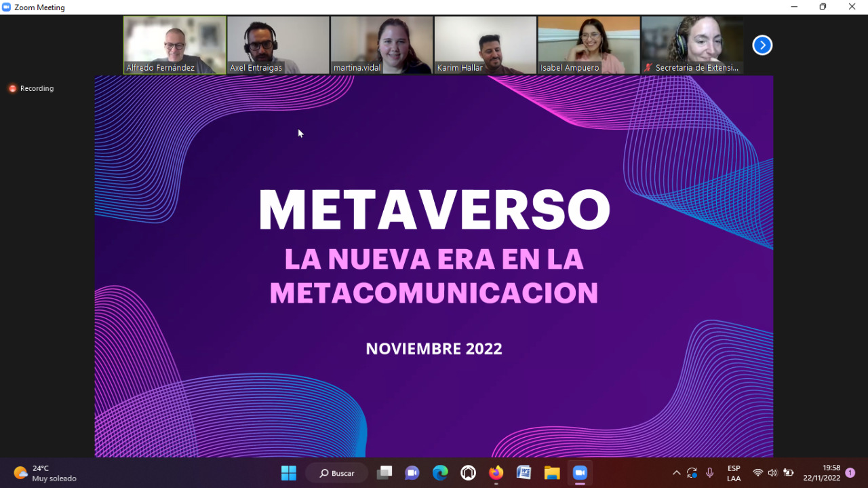The image size is (868, 488).
Task: Select Alfredo Fernandez's video thumbnail
Action: click(175, 45)
